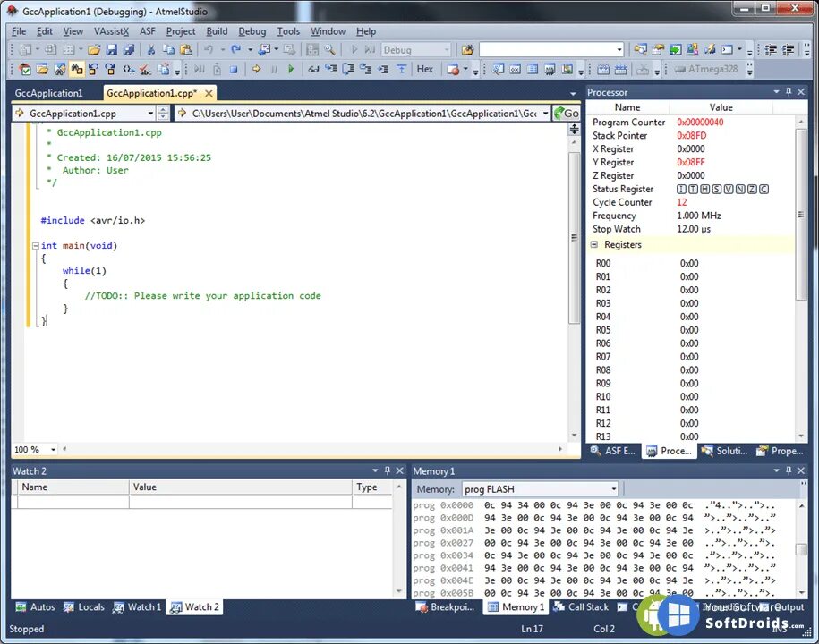This screenshot has height=644, width=819.
Task: Collapse the Registers section
Action: pos(593,244)
